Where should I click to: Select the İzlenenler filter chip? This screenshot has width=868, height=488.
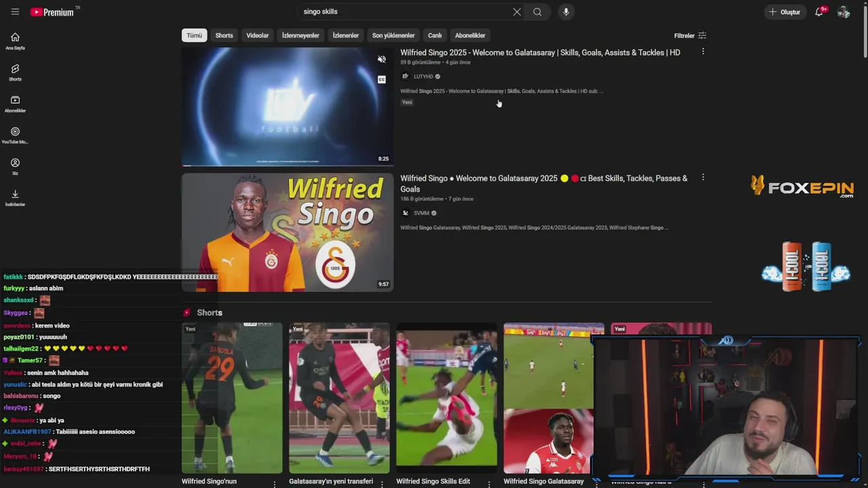[346, 35]
